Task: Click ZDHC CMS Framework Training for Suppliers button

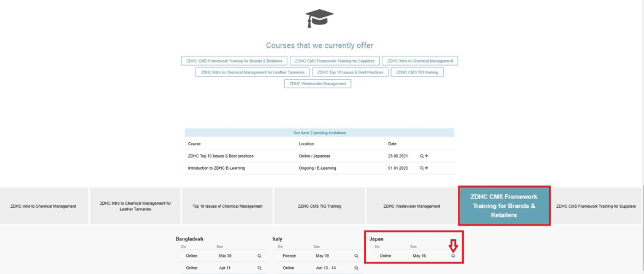Action: coord(335,61)
